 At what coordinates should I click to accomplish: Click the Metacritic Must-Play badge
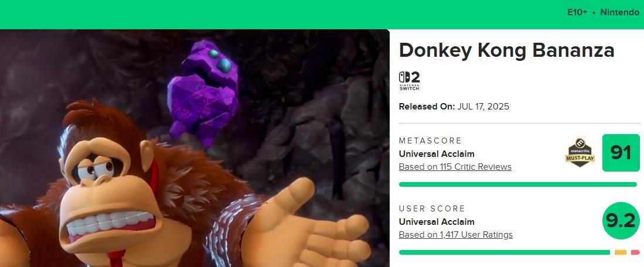click(x=580, y=153)
